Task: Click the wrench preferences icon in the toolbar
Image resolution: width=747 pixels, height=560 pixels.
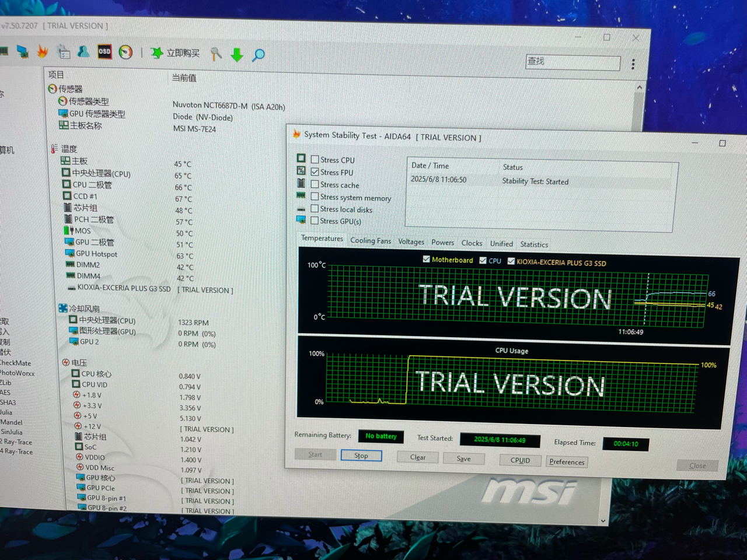Action: (215, 54)
